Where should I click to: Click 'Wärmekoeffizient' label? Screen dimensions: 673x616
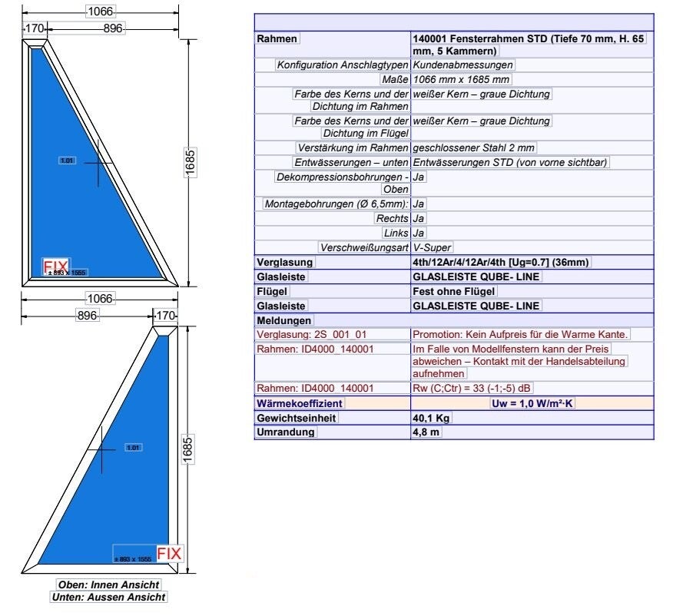coord(299,403)
